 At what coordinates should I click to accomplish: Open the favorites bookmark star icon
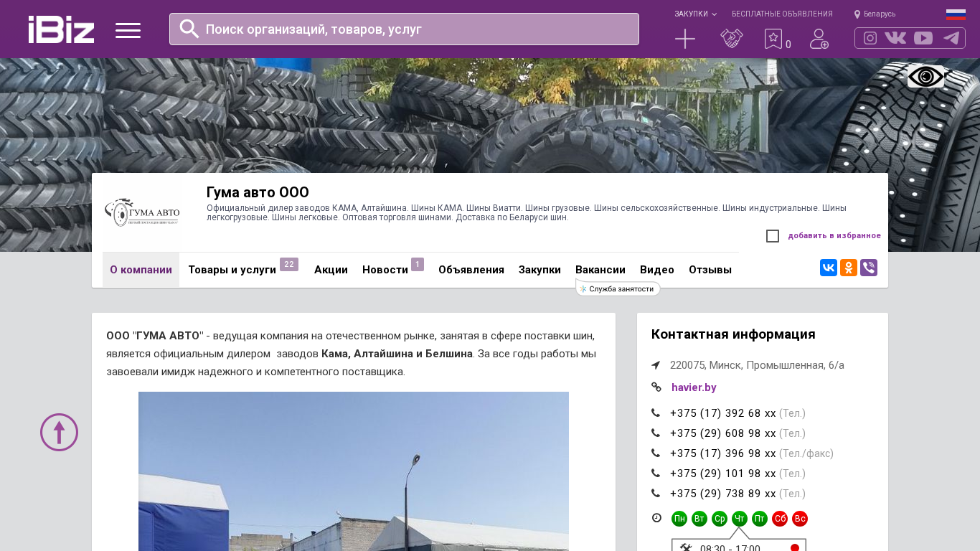(x=773, y=39)
